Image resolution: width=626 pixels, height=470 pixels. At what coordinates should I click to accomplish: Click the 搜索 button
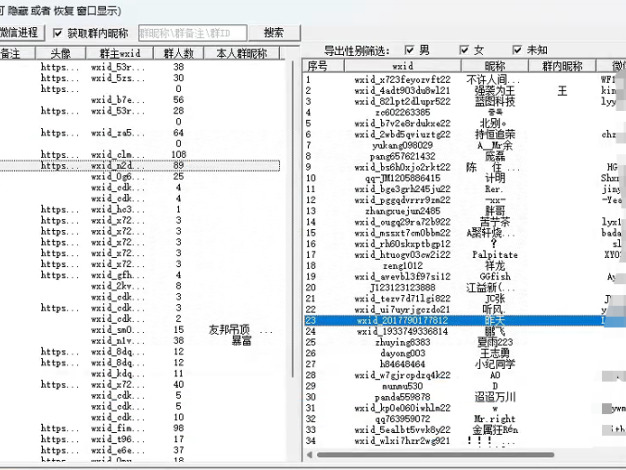click(x=273, y=32)
